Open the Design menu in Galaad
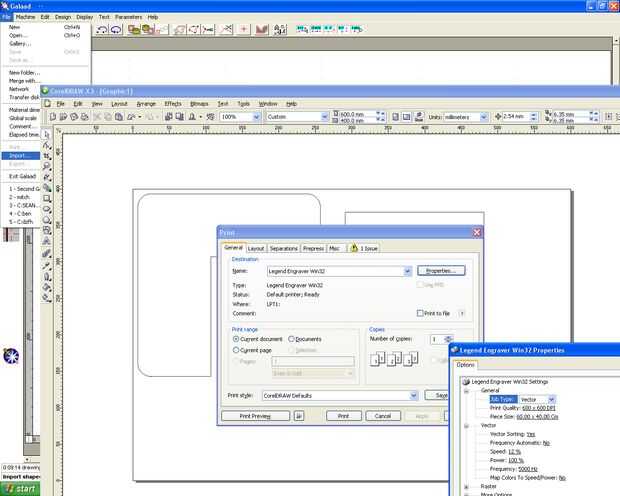The width and height of the screenshot is (620, 496). coord(63,17)
